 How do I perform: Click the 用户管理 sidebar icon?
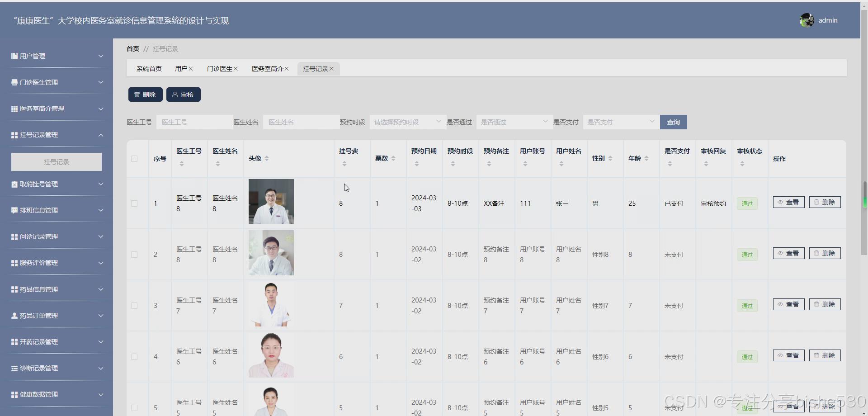(14, 56)
